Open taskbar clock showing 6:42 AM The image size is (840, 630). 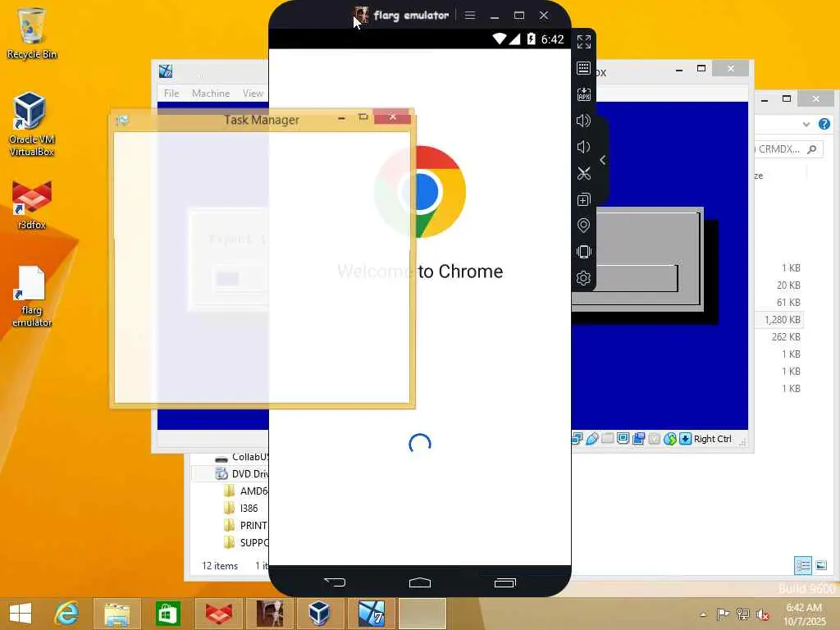[804, 614]
